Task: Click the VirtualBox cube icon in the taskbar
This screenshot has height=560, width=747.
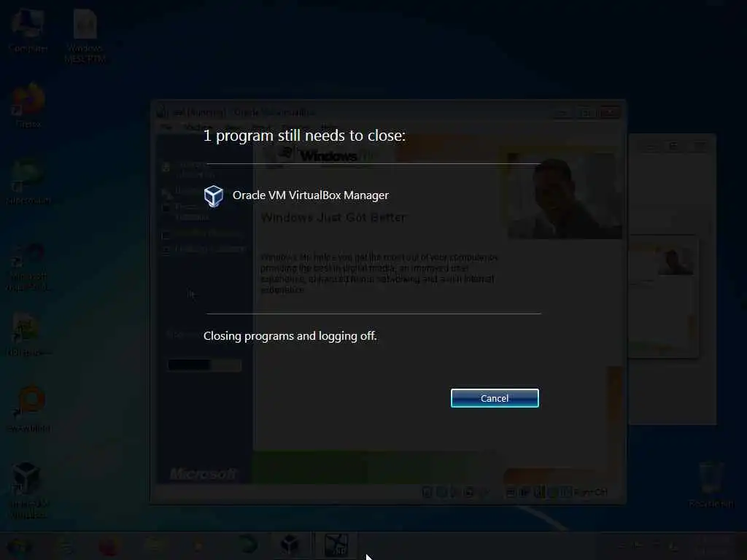Action: click(x=290, y=545)
